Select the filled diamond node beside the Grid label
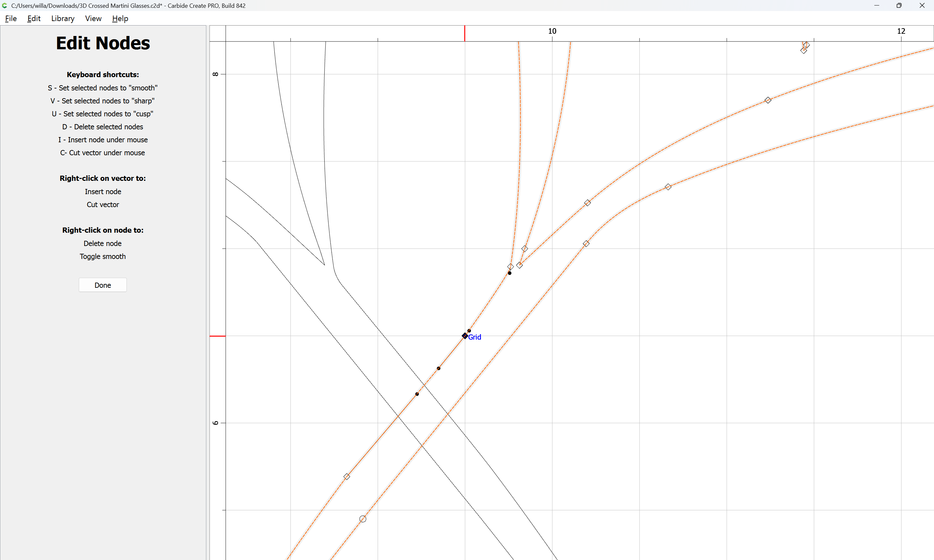Image resolution: width=934 pixels, height=560 pixels. [465, 336]
